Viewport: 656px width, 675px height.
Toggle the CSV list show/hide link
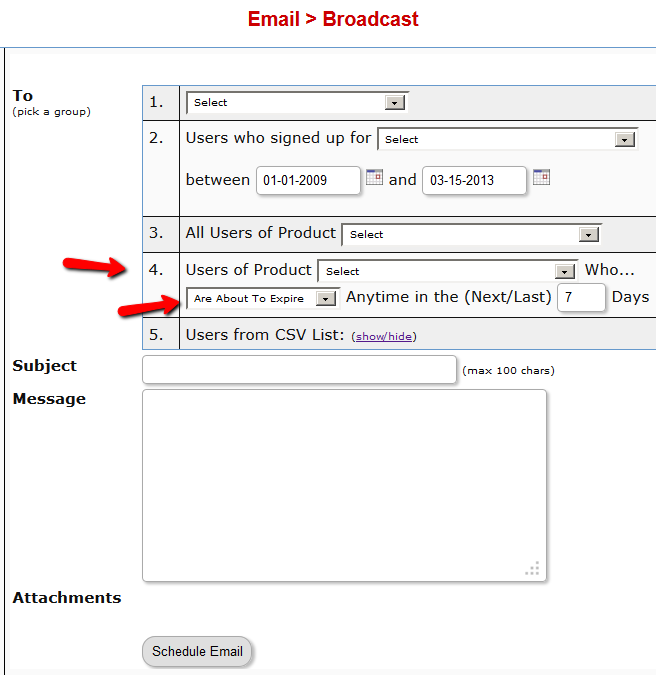pos(384,337)
